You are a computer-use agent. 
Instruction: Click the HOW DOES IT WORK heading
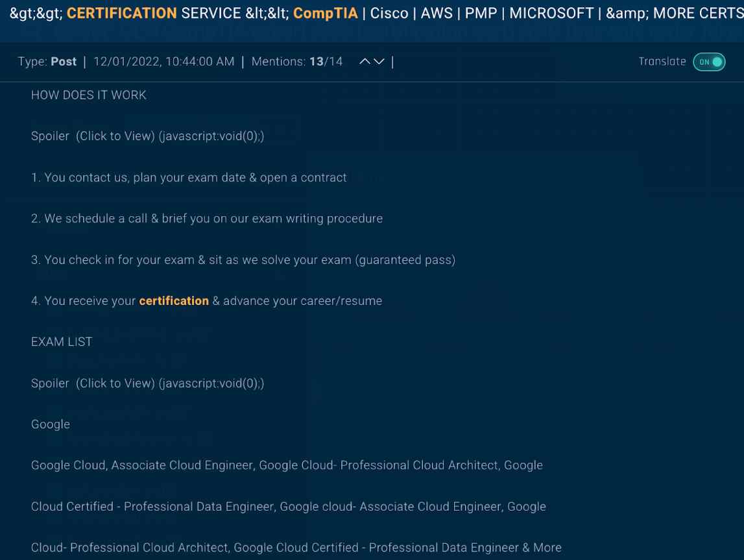89,95
